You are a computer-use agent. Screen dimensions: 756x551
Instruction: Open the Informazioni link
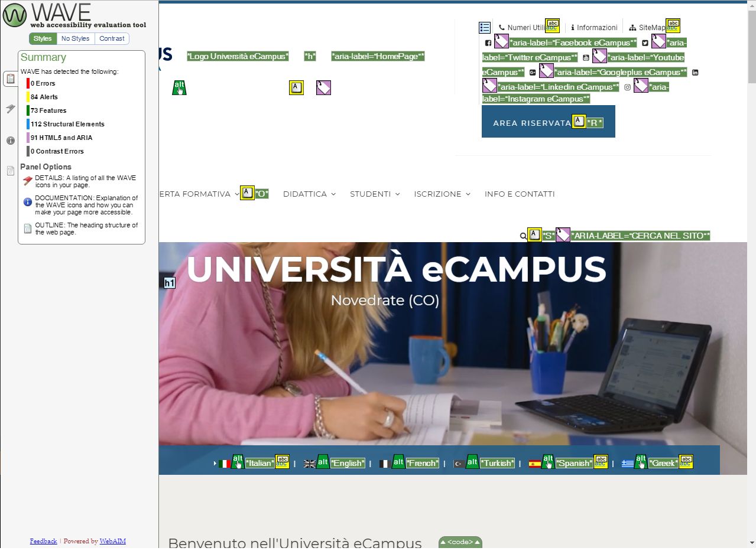pyautogui.click(x=594, y=28)
